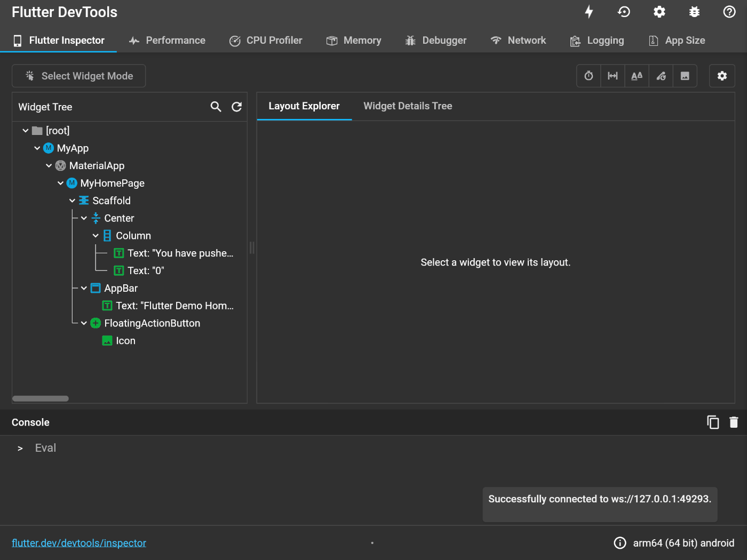Image resolution: width=747 pixels, height=560 pixels.
Task: Click the root folder icon
Action: pos(37,131)
